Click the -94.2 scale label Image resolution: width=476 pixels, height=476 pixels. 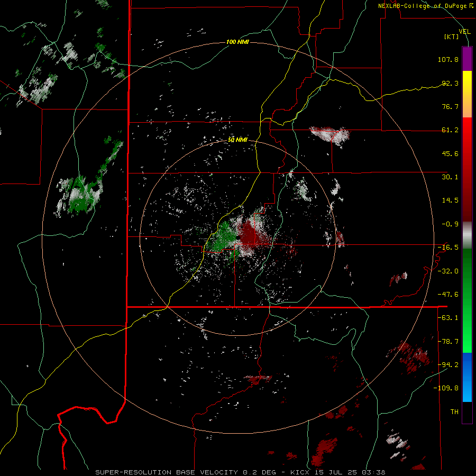click(448, 365)
